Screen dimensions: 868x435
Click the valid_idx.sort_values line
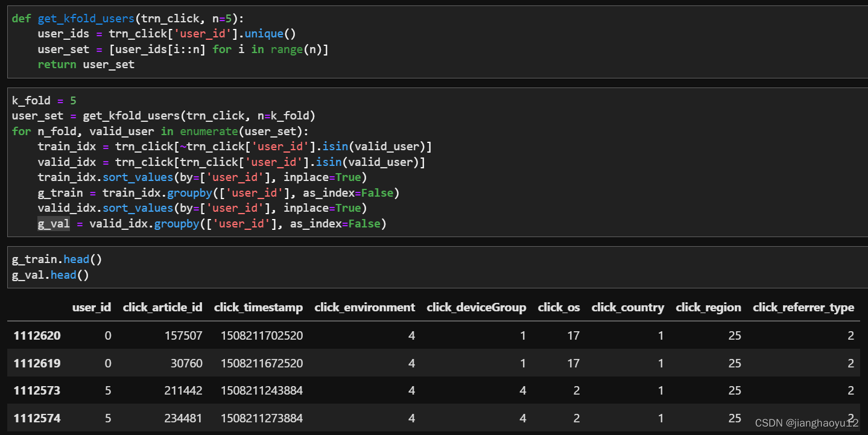203,208
